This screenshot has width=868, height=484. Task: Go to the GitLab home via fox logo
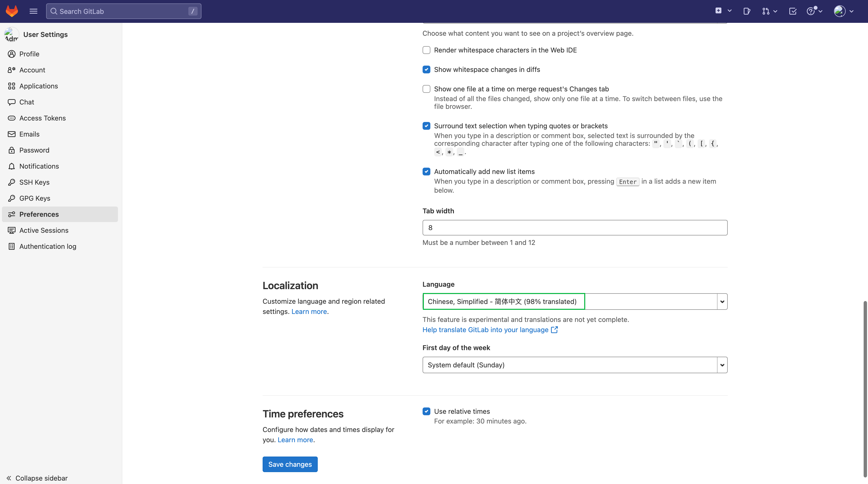(x=12, y=11)
